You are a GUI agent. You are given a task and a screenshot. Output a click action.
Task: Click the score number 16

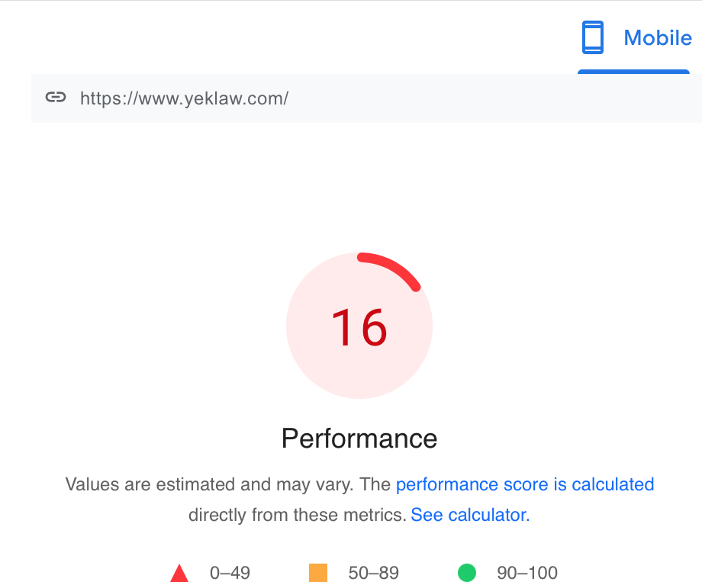point(359,328)
